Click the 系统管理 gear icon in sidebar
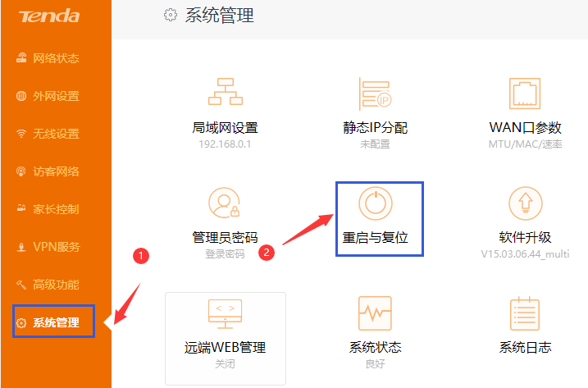The width and height of the screenshot is (588, 388). pyautogui.click(x=21, y=322)
